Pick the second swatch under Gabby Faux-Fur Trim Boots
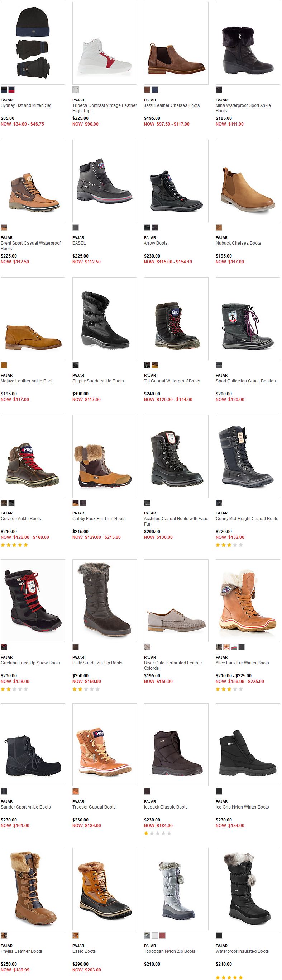This screenshot has height=980, width=282. [83, 503]
